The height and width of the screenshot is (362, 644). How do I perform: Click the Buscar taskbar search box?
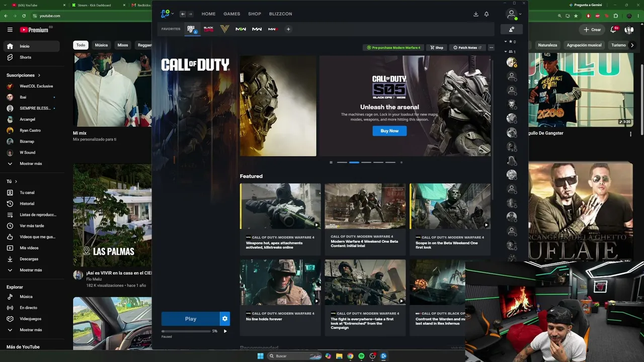point(295,356)
